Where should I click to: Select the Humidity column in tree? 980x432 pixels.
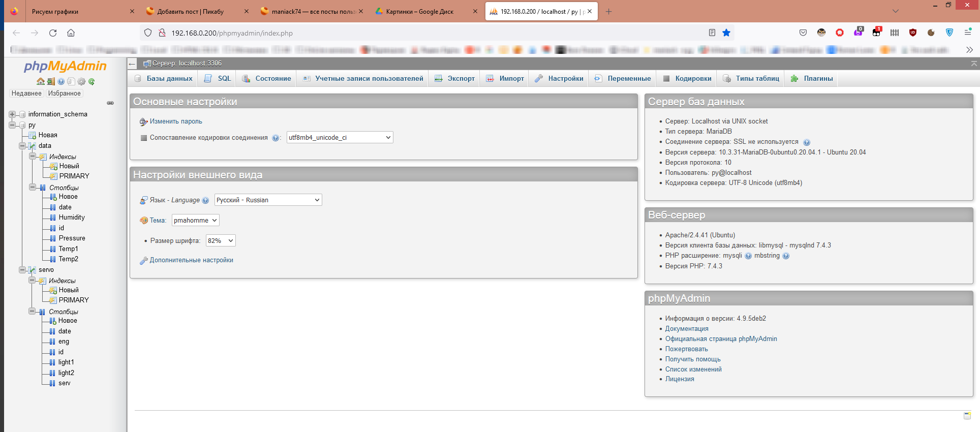(x=72, y=218)
